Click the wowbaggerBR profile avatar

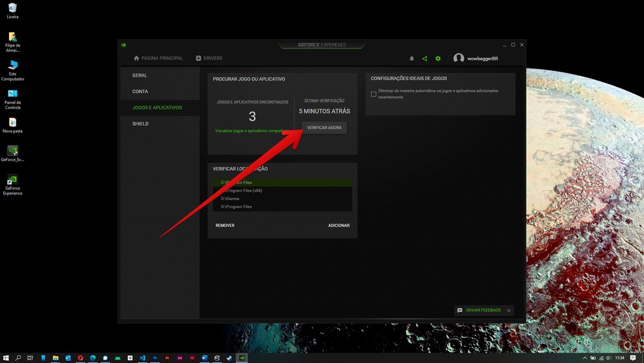459,58
